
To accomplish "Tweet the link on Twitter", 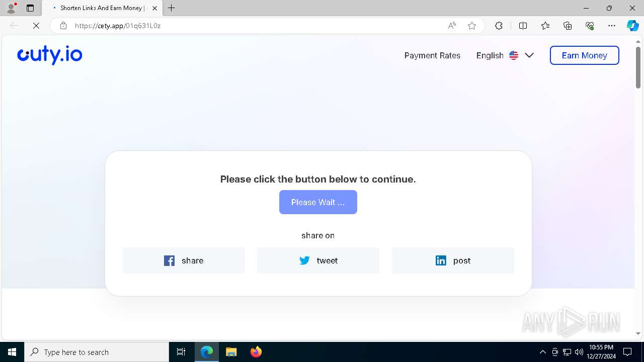I will (x=318, y=260).
